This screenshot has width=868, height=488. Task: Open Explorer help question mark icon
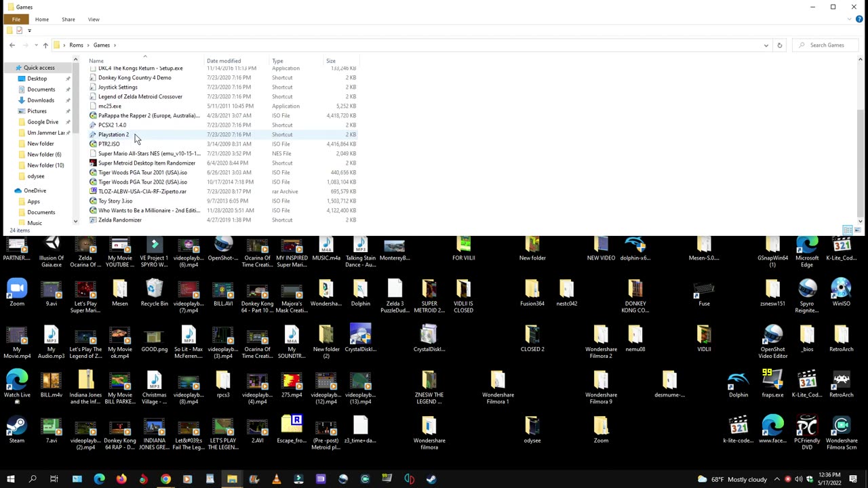tap(859, 19)
